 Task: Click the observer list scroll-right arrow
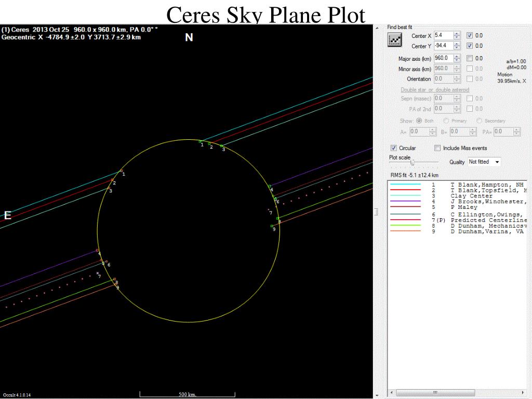pos(523,393)
